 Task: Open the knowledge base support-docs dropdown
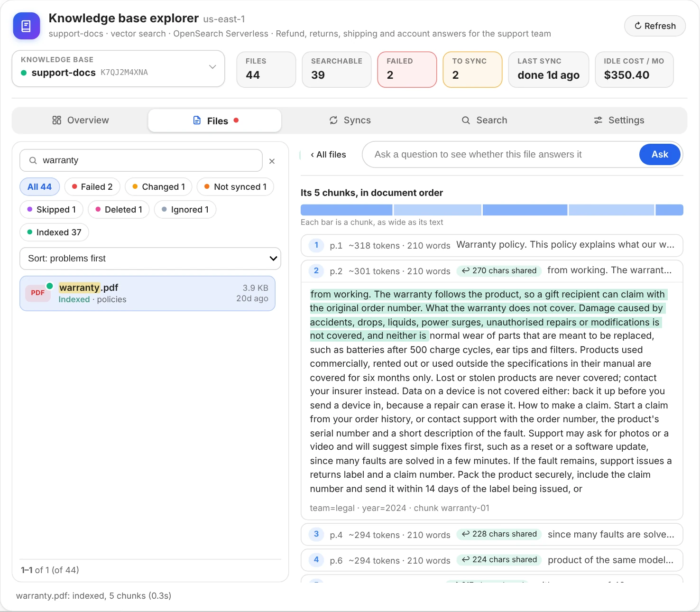(118, 68)
